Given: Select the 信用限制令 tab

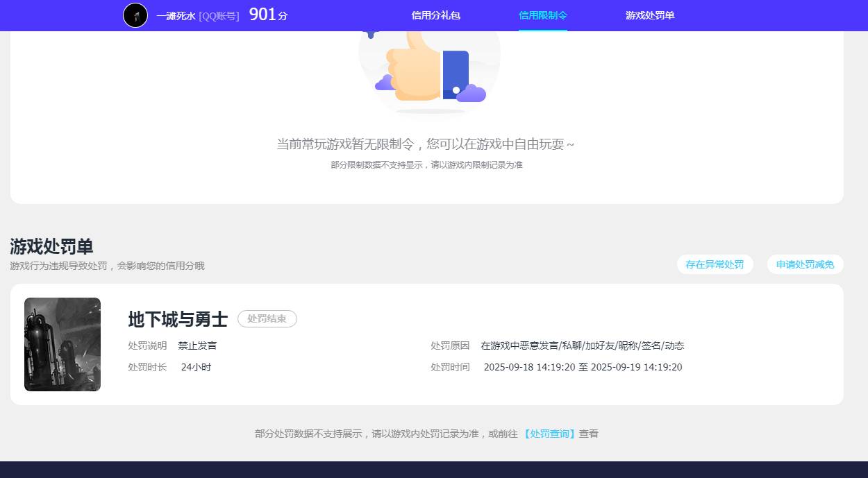Looking at the screenshot, I should click(x=542, y=15).
